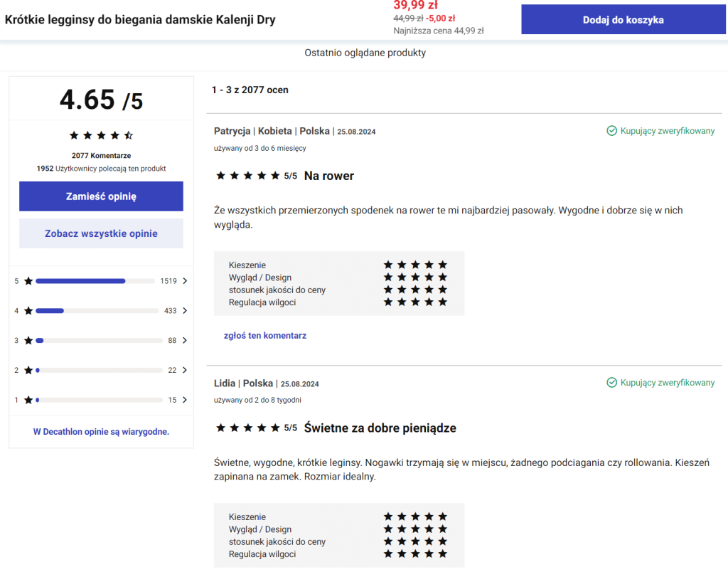Click the zgłoś ten komentarz link
The image size is (728, 572).
pos(265,335)
